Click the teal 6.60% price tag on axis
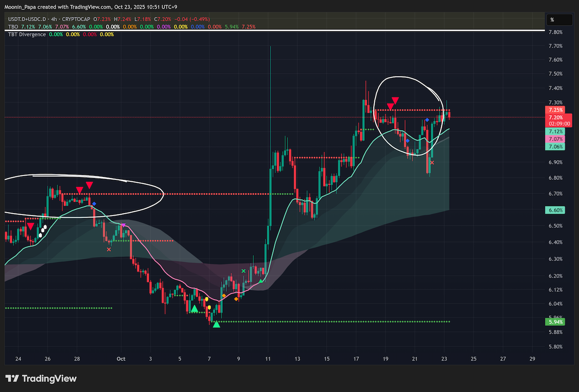 point(555,210)
